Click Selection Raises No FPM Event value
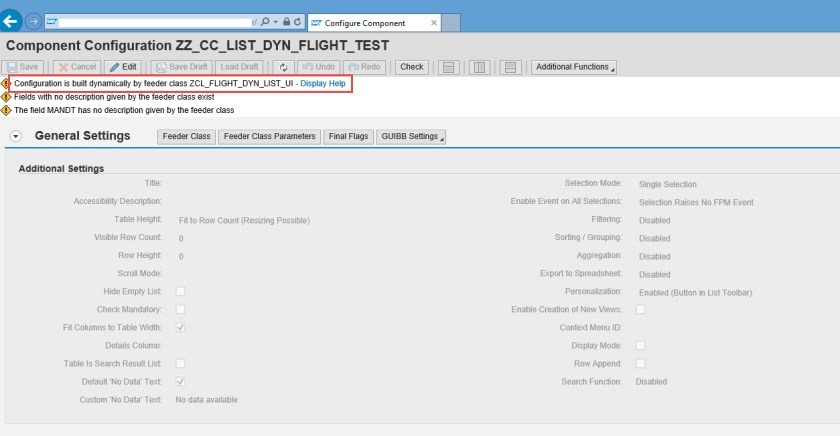The width and height of the screenshot is (840, 436). (696, 202)
